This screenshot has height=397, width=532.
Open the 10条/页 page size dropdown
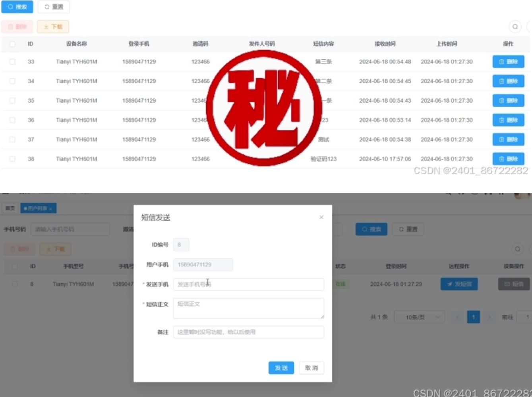click(x=419, y=317)
